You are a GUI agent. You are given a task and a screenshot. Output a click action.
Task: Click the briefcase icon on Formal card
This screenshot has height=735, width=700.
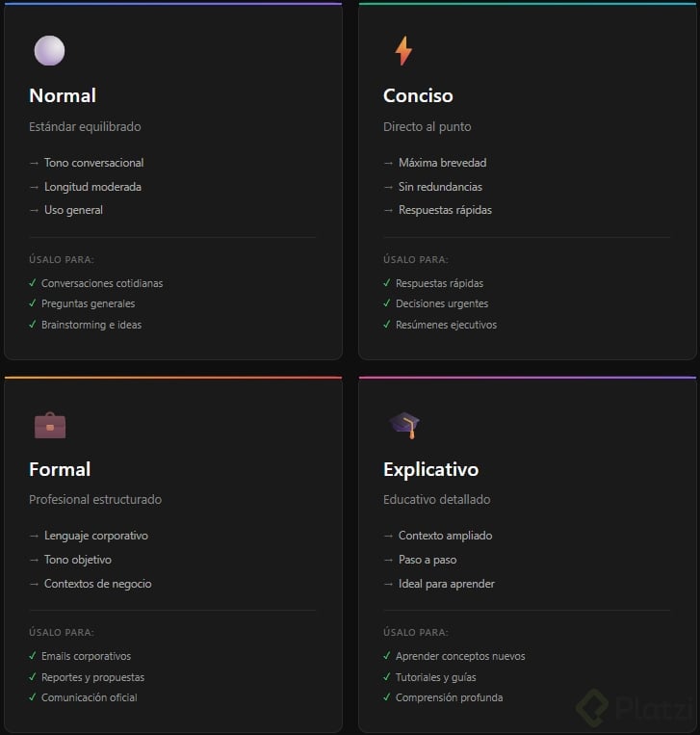click(x=49, y=425)
